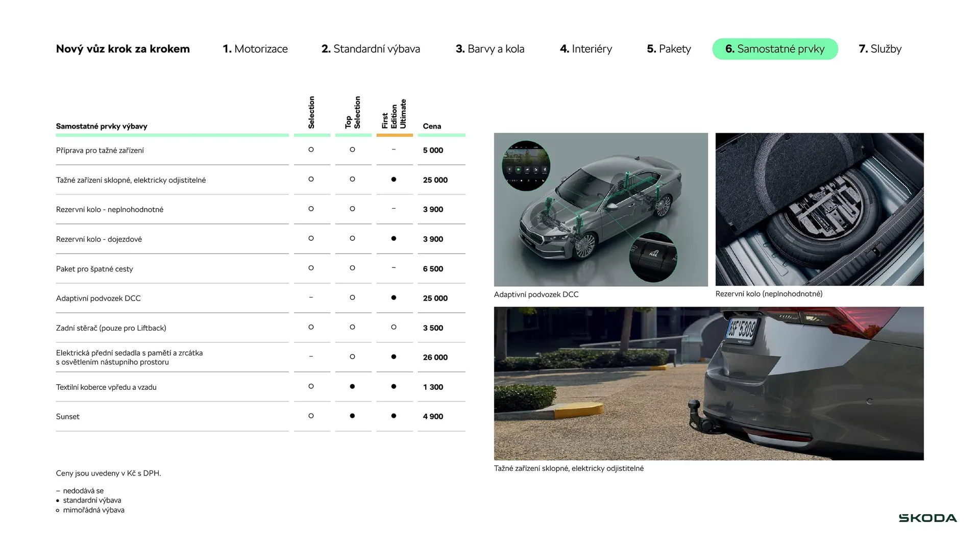Image resolution: width=980 pixels, height=551 pixels.
Task: Click First Edition filled dot for Adaptivní podvozek DCC
Action: click(x=394, y=297)
